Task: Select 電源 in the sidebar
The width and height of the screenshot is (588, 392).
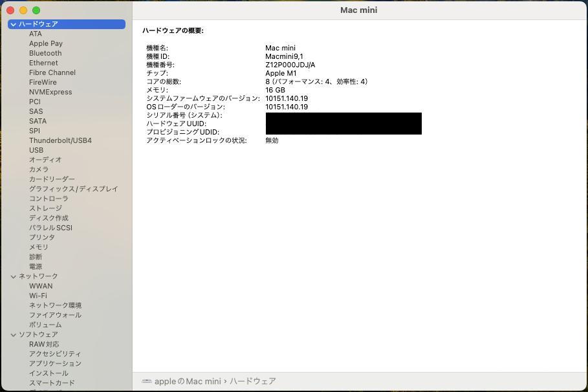Action: click(x=36, y=267)
